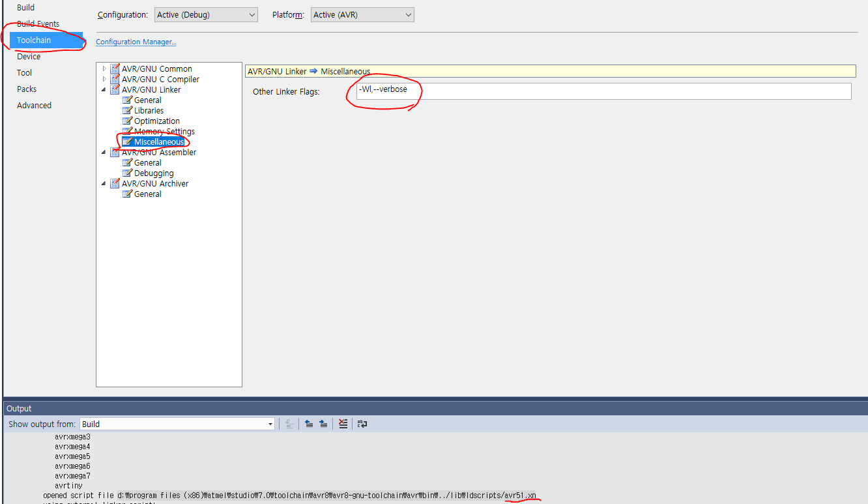The image size is (868, 504).
Task: Select General under AVR/GNU Linker
Action: coord(147,100)
